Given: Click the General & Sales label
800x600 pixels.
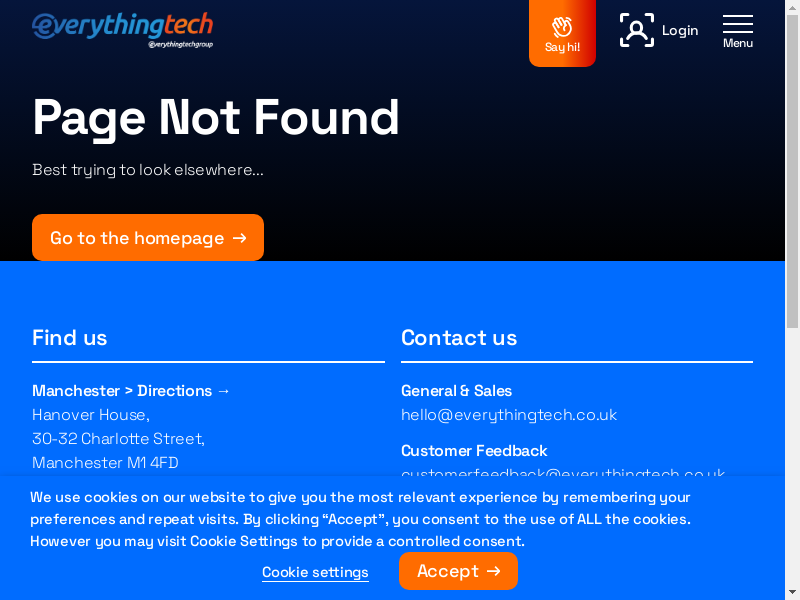Looking at the screenshot, I should click(456, 391).
